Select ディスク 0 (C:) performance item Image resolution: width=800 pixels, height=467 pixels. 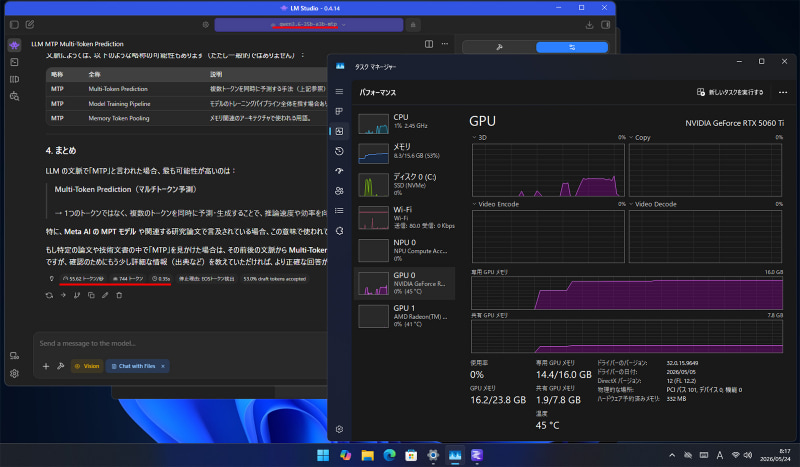click(405, 184)
